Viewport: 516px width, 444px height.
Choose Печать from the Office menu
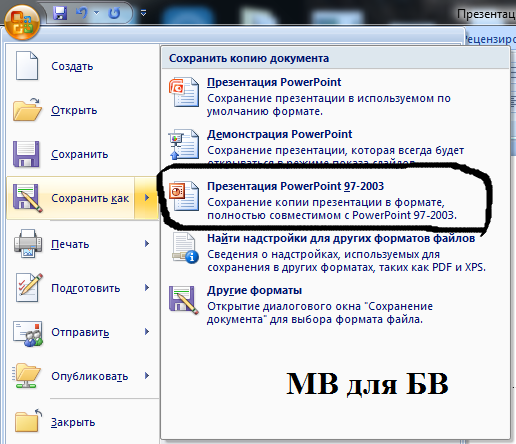click(70, 244)
